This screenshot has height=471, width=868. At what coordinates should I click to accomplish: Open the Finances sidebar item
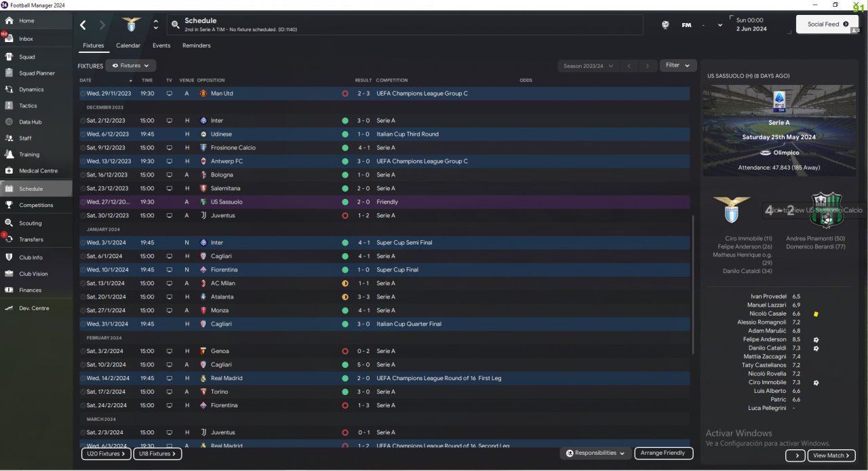(x=9, y=290)
